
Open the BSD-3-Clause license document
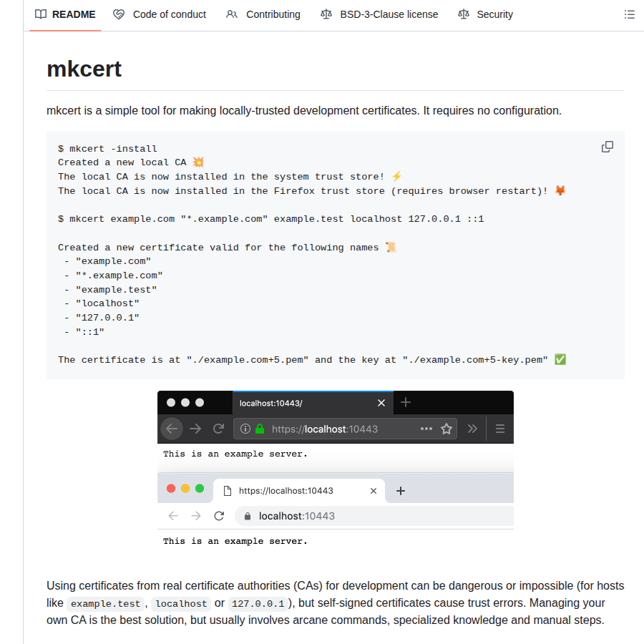pos(389,14)
